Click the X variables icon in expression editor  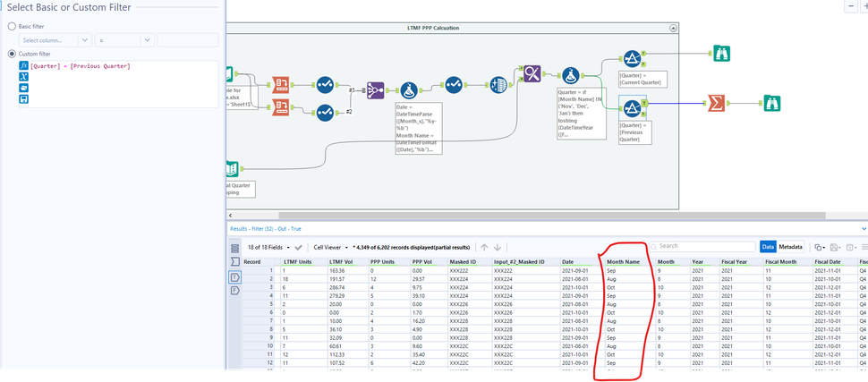coord(23,77)
